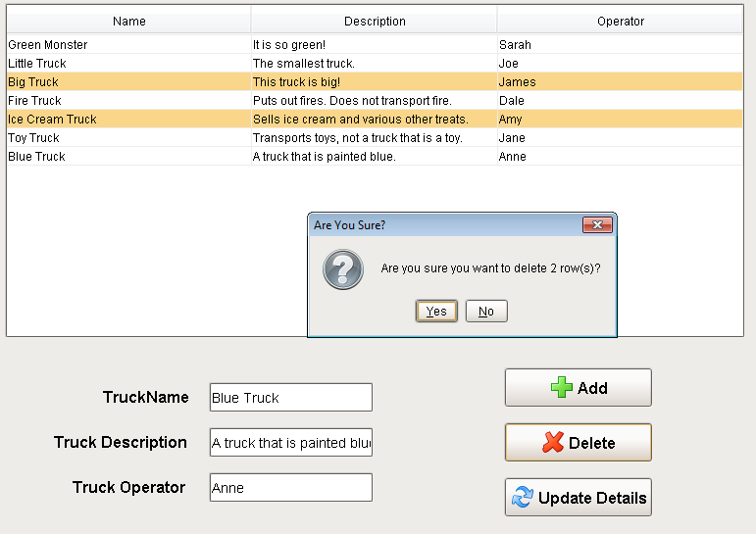
Task: Focus the TruckName text field
Action: (291, 397)
